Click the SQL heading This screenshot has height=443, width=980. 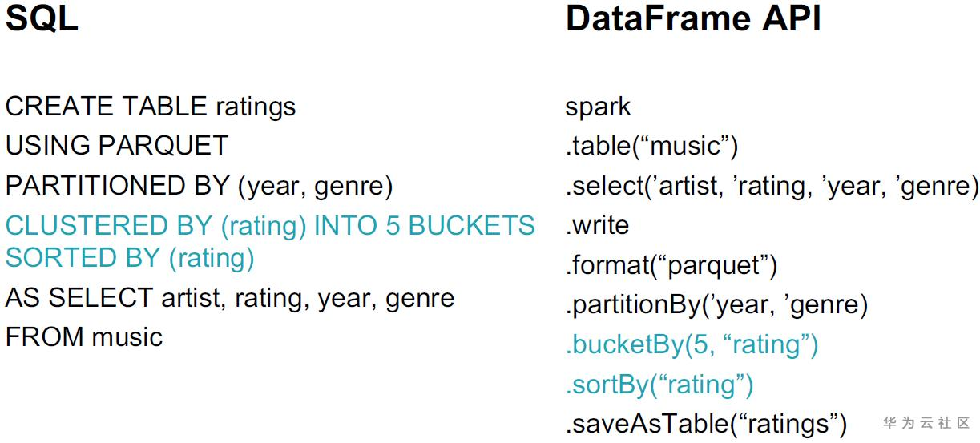(42, 19)
